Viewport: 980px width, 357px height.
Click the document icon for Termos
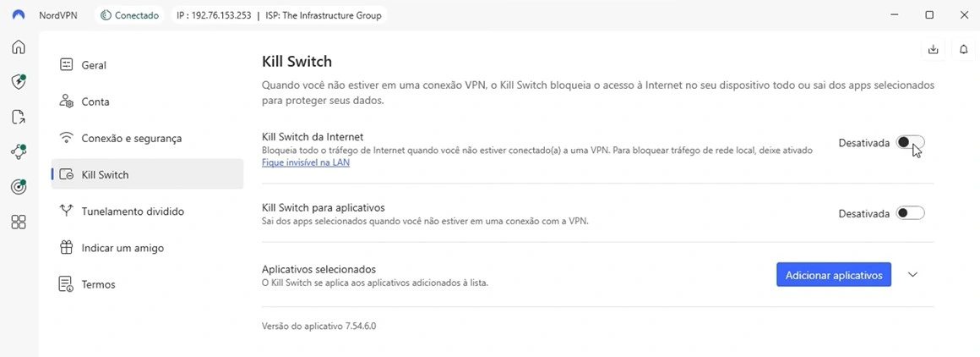[x=66, y=283]
